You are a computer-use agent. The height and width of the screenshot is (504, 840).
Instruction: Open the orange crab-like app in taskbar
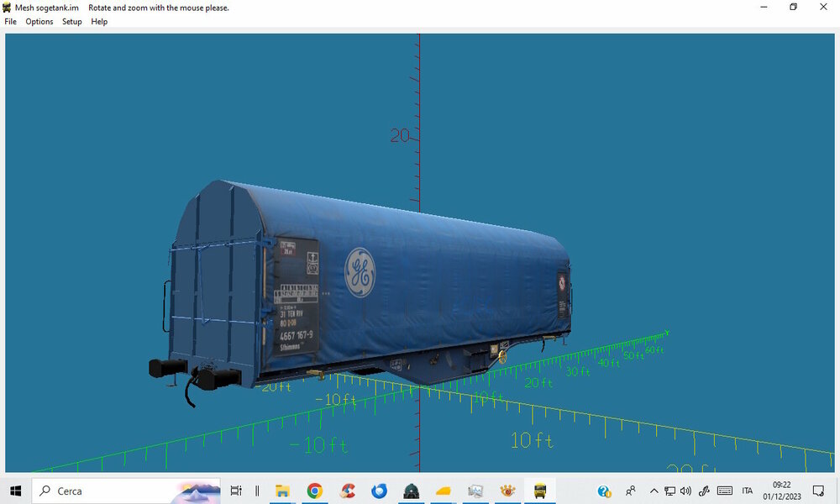pyautogui.click(x=507, y=491)
